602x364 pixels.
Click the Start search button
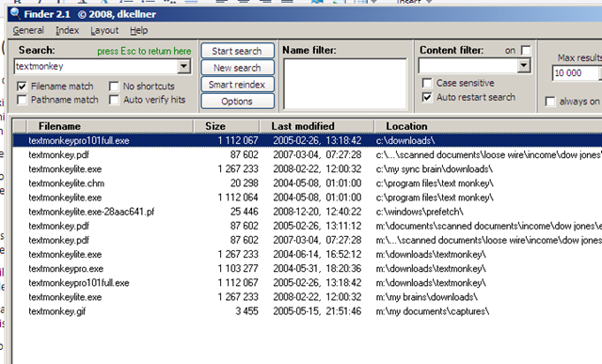click(237, 51)
